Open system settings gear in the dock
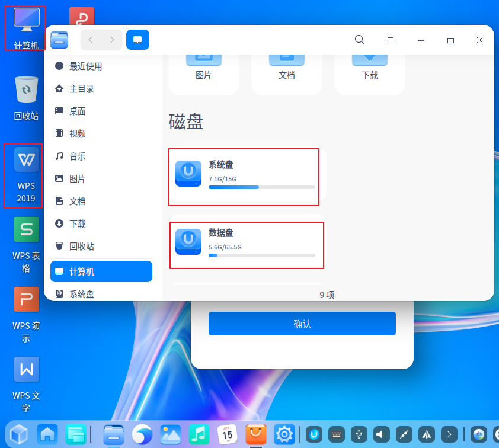The width and height of the screenshot is (499, 448). (x=284, y=434)
